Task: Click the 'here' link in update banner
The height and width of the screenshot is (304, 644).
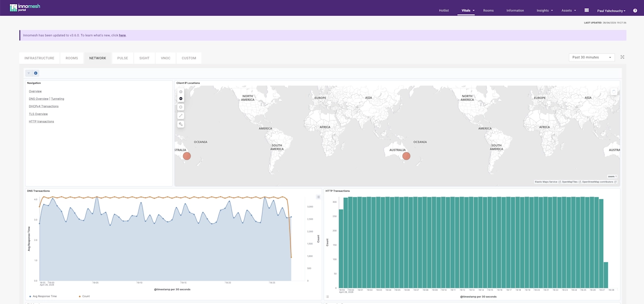Action: click(x=123, y=36)
